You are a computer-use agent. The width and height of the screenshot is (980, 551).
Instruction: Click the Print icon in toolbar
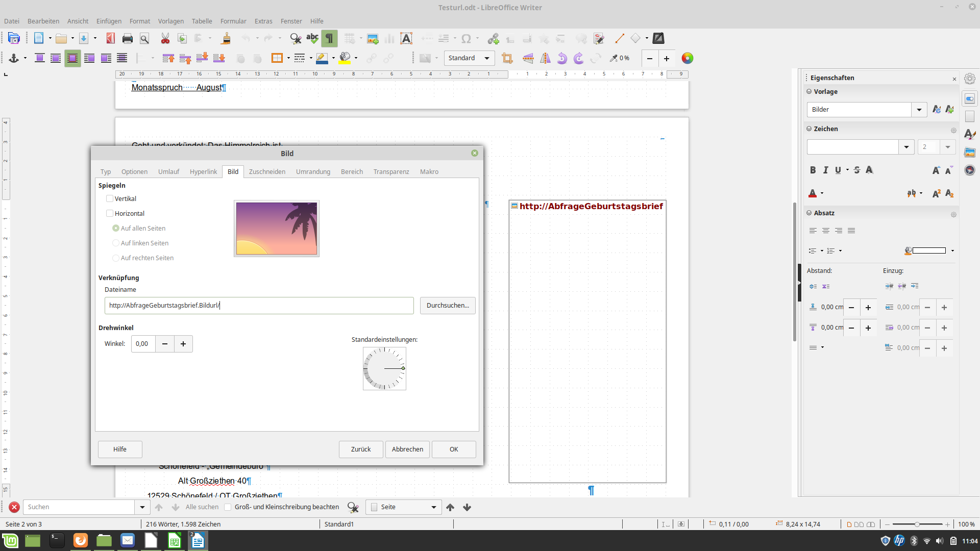pos(128,38)
